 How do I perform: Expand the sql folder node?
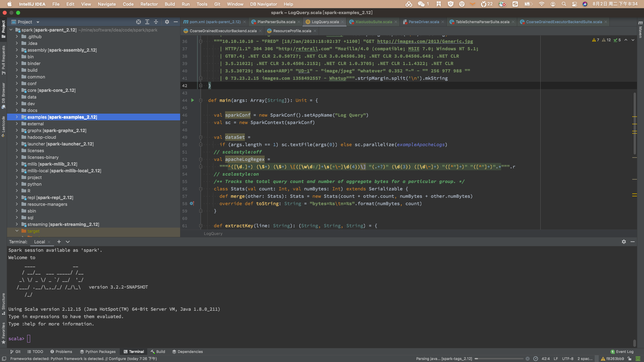[x=17, y=218]
